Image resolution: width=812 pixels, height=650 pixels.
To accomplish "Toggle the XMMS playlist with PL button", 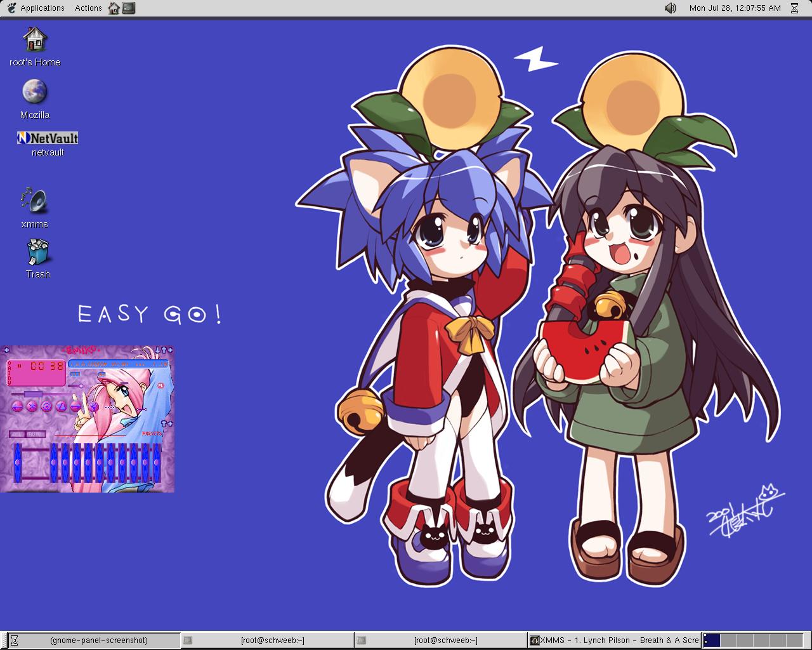I will (160, 385).
